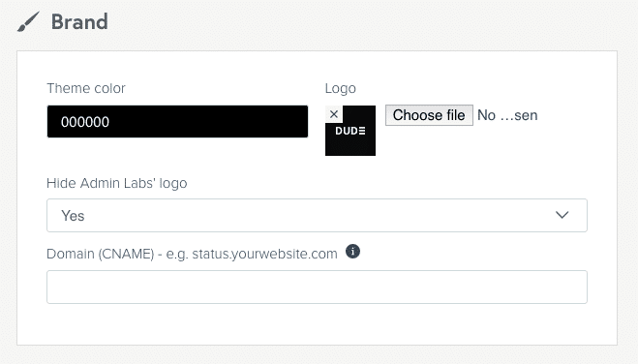Remove the uploaded DUDE logo with X
Screen dimensions: 638x364
[334, 114]
